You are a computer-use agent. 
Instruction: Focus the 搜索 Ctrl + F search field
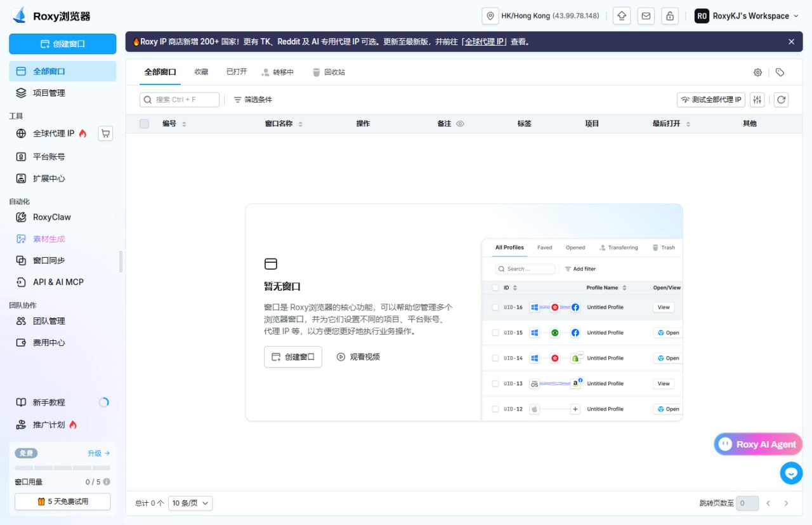(x=180, y=100)
